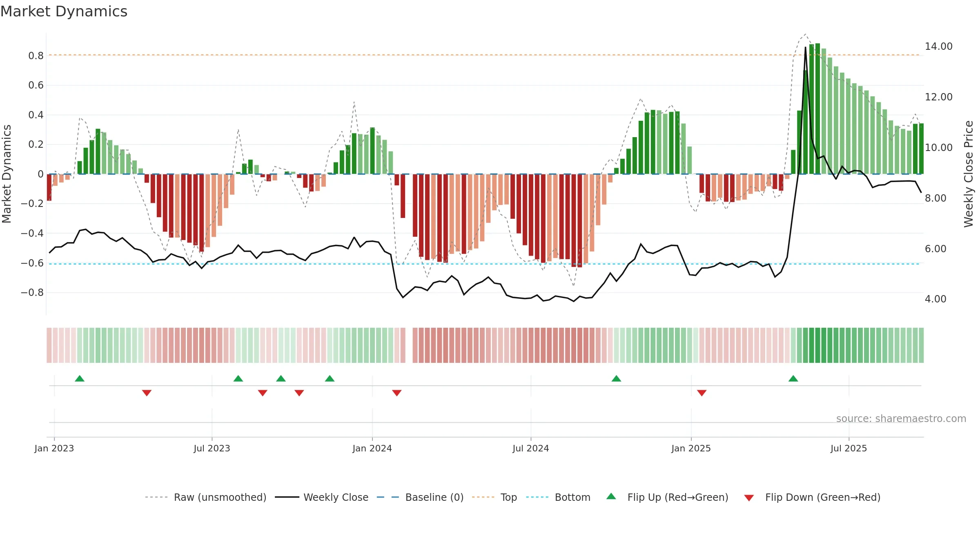Select the green flip-up triangle in spring 2025

(793, 379)
